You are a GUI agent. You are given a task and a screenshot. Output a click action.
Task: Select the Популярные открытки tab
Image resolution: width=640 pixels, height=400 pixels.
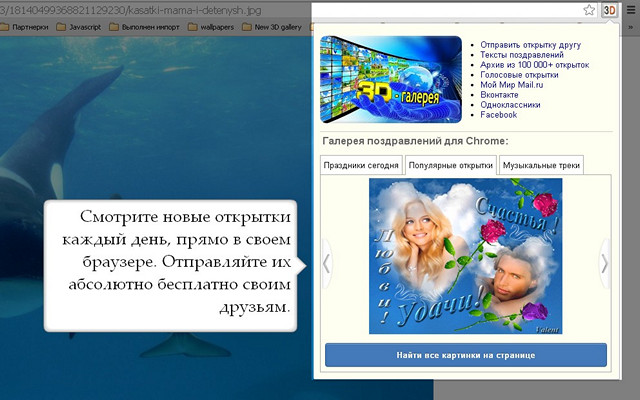pyautogui.click(x=451, y=166)
